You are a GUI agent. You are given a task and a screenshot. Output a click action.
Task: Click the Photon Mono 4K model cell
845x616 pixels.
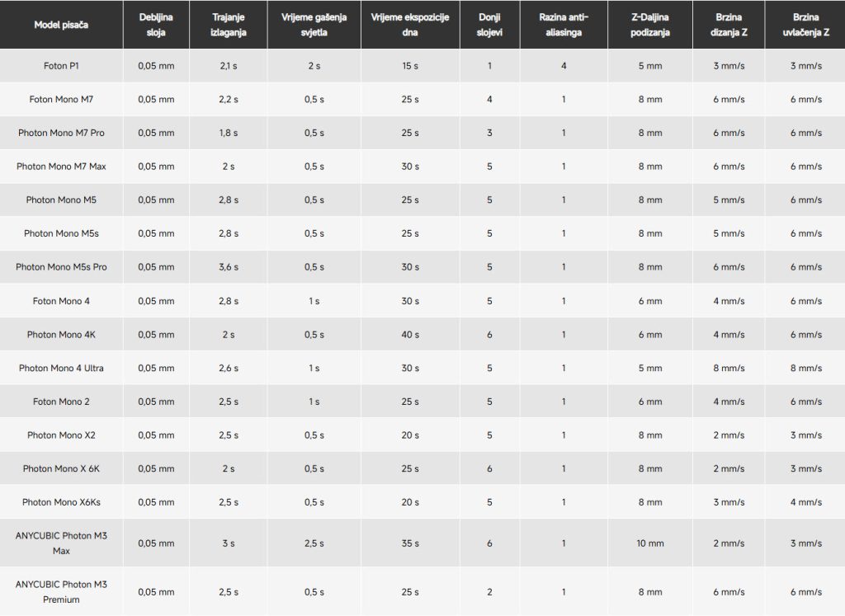(61, 335)
